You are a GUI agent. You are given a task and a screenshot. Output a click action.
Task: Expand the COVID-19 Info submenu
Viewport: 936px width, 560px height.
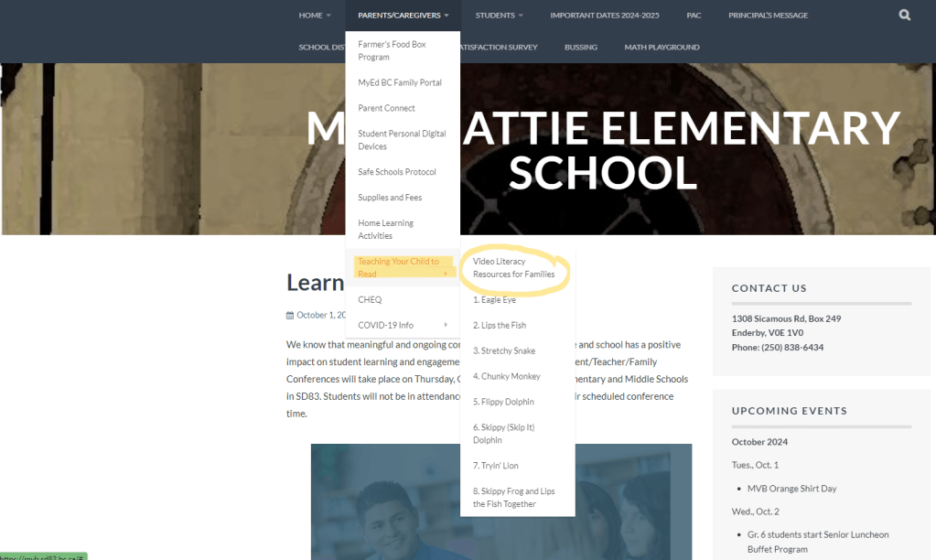pyautogui.click(x=403, y=325)
